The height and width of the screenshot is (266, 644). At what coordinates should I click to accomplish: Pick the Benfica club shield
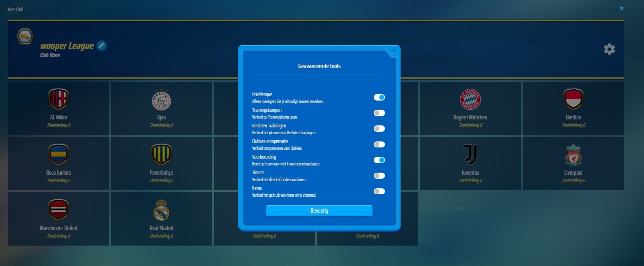tap(573, 99)
